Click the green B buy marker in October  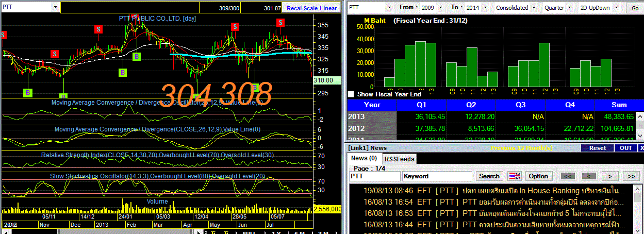tap(27, 93)
